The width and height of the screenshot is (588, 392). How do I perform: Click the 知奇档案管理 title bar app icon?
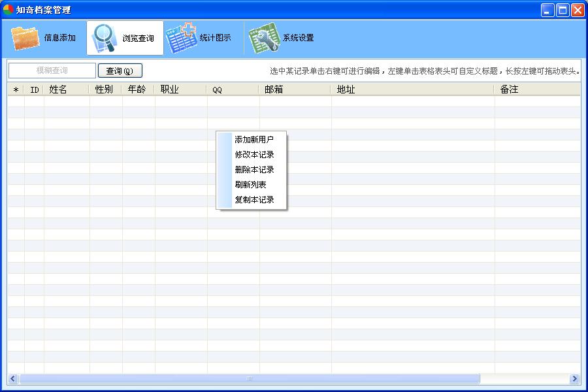8,9
